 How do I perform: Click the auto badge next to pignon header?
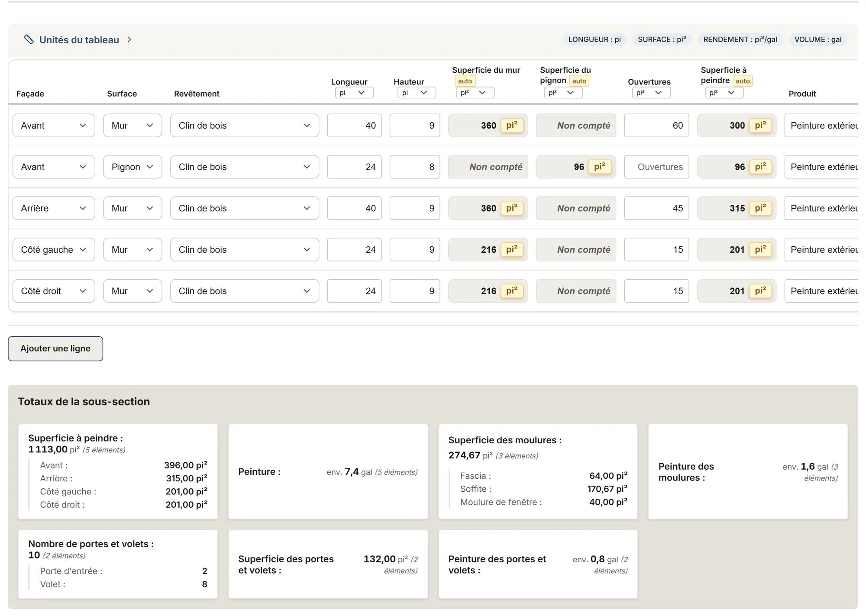pyautogui.click(x=579, y=81)
